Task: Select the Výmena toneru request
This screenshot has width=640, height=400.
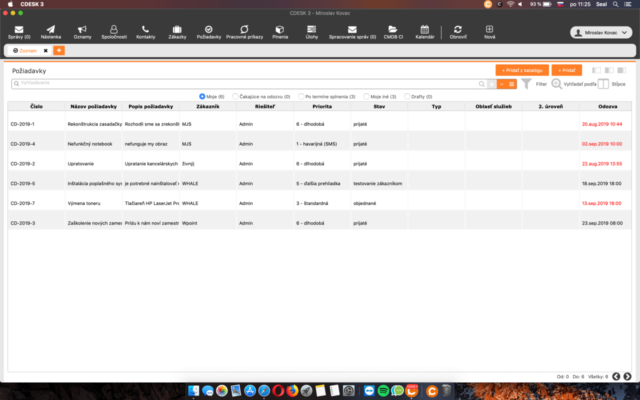Action: pos(84,203)
